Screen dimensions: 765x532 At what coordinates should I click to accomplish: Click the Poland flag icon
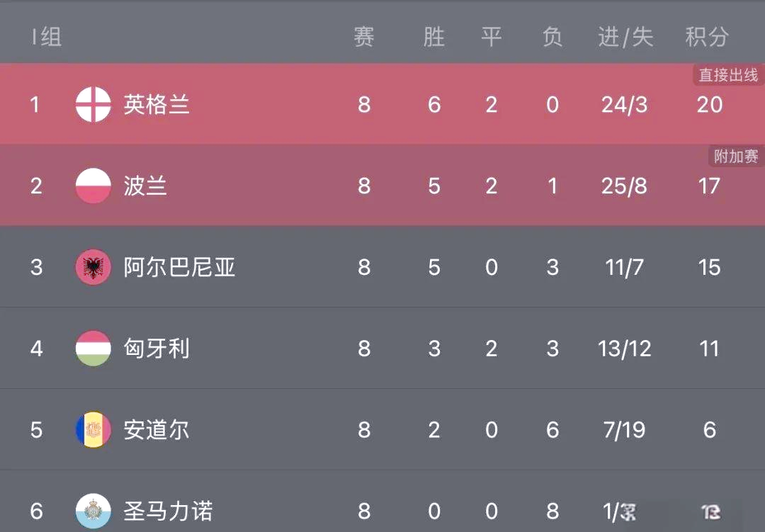(93, 185)
